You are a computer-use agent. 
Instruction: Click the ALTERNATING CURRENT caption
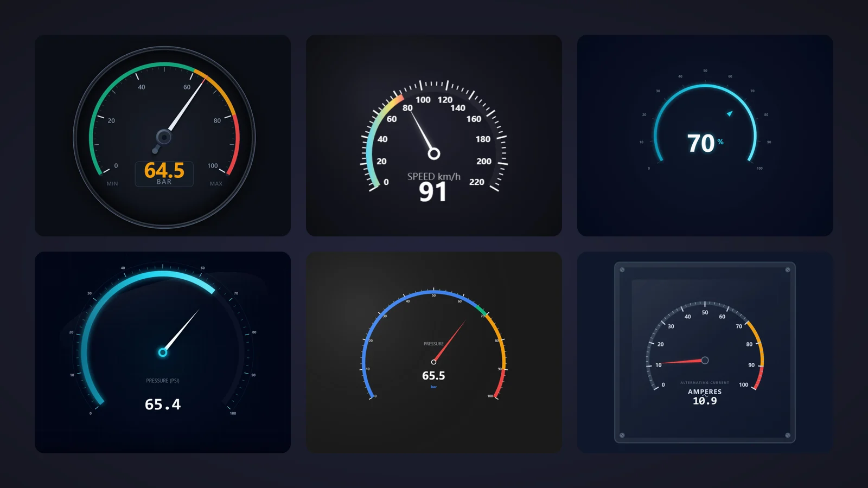(705, 383)
